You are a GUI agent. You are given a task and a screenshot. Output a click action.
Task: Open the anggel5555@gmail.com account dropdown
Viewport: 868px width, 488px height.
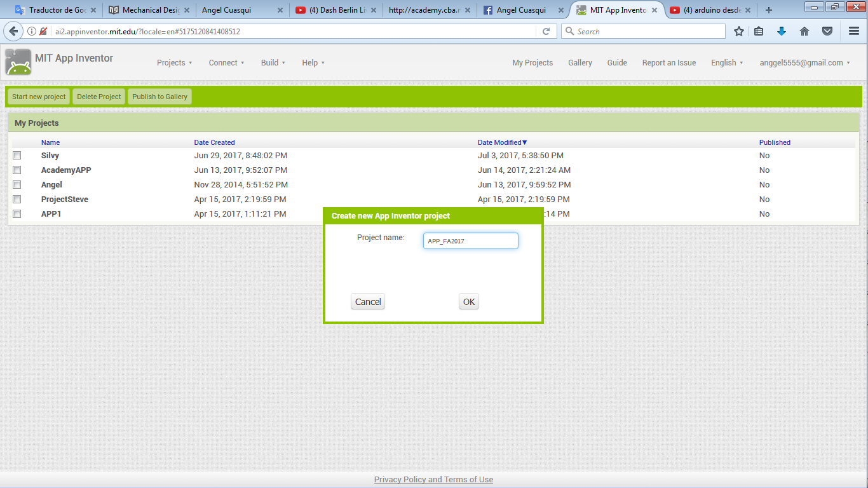pos(804,62)
